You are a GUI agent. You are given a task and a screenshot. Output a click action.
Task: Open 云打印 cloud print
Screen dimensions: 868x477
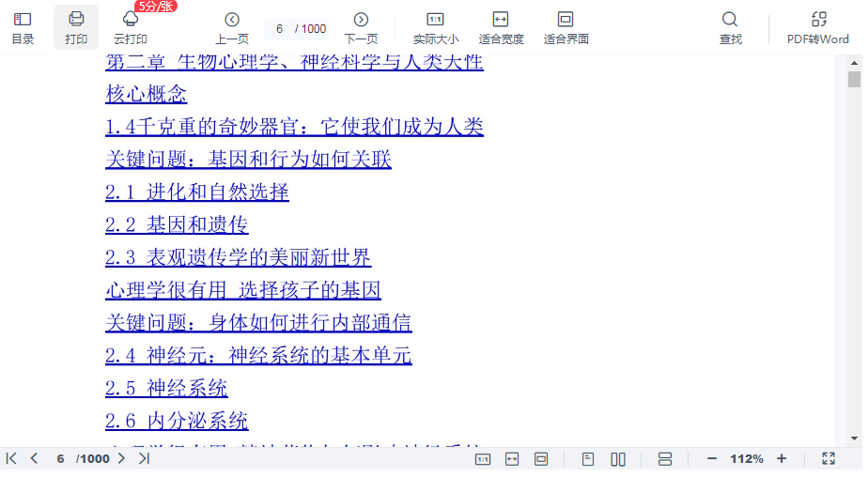tap(131, 27)
